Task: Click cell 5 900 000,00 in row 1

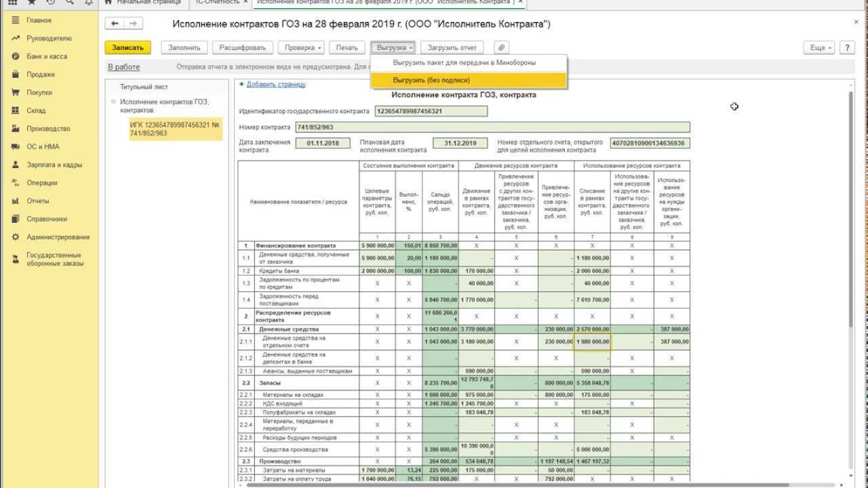Action: (x=377, y=245)
